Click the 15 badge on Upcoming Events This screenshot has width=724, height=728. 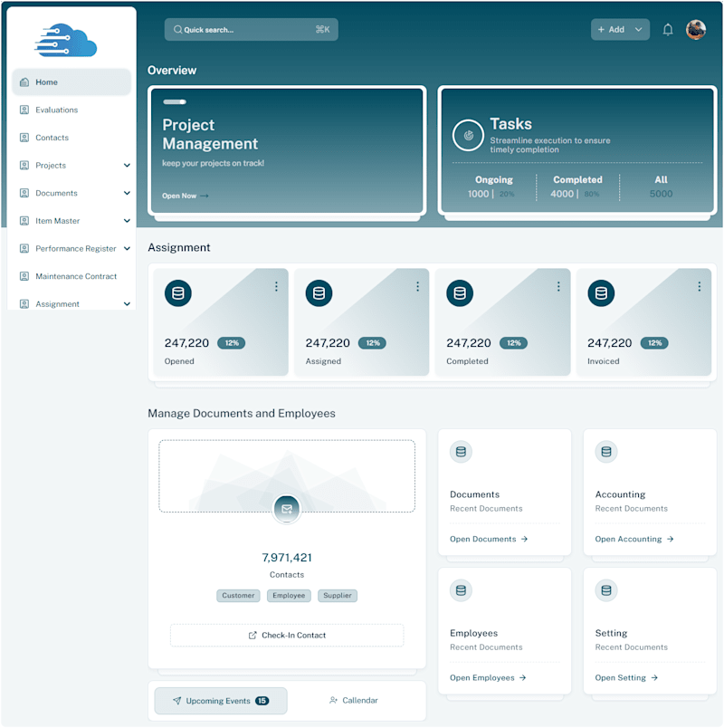262,701
